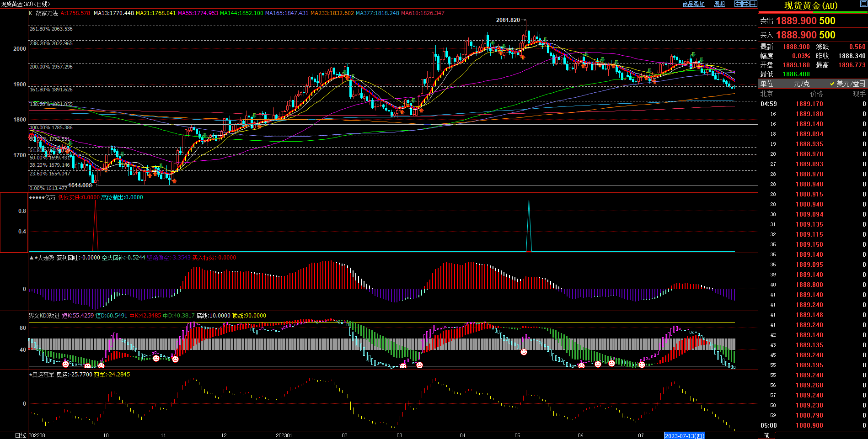The height and width of the screenshot is (439, 868).
Task: Click the 界文KDJ改进 indicator name
Action: (x=44, y=316)
